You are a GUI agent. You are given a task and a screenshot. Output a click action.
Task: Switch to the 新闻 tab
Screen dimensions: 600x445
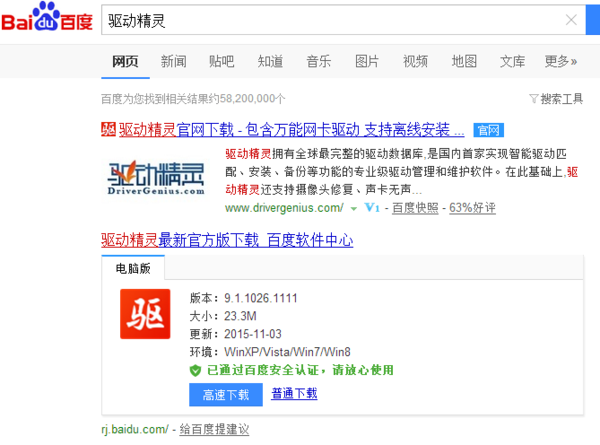[173, 61]
